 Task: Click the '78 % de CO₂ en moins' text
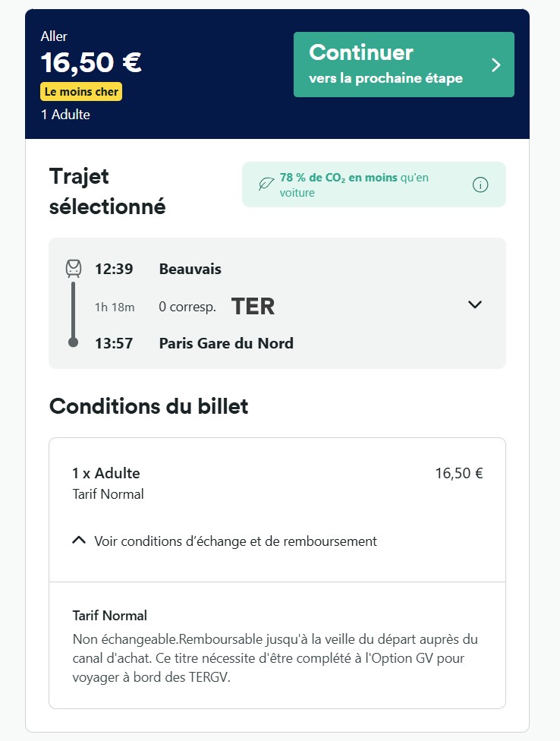point(338,178)
